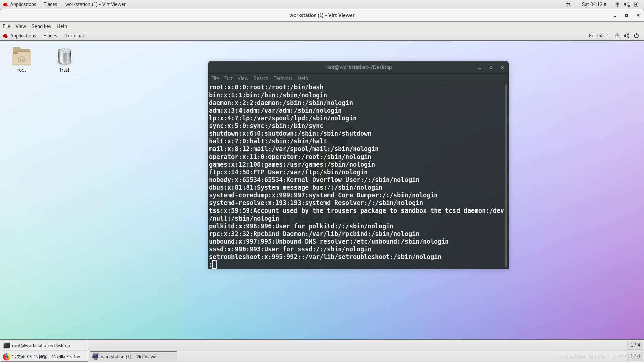Click the View menu in terminal
The width and height of the screenshot is (644, 362).
point(243,78)
